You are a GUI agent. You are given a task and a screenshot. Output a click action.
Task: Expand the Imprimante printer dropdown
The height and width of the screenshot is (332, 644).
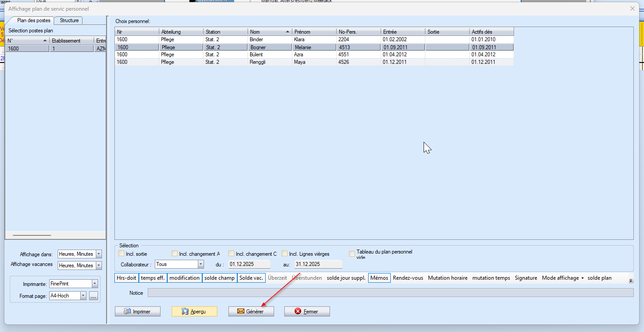point(94,284)
